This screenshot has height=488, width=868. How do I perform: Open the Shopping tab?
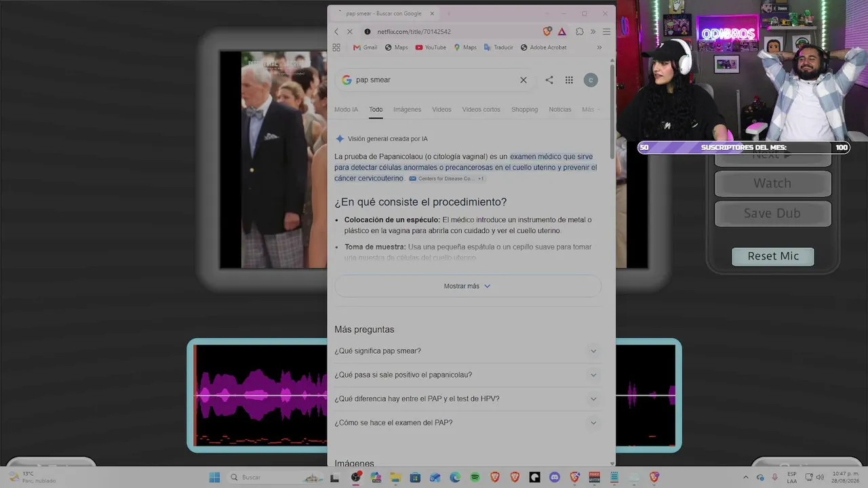pyautogui.click(x=524, y=109)
